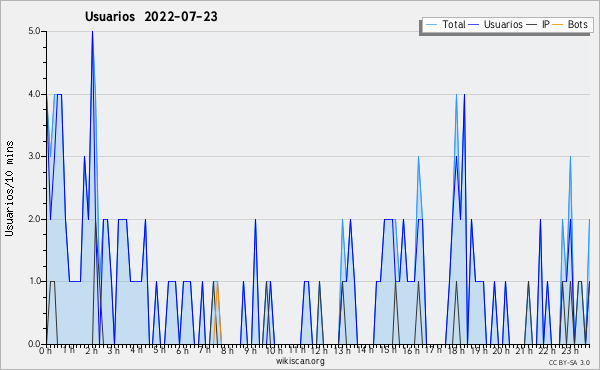This screenshot has width=600, height=370.
Task: Click the 20 h x-axis label
Action: [x=501, y=350]
